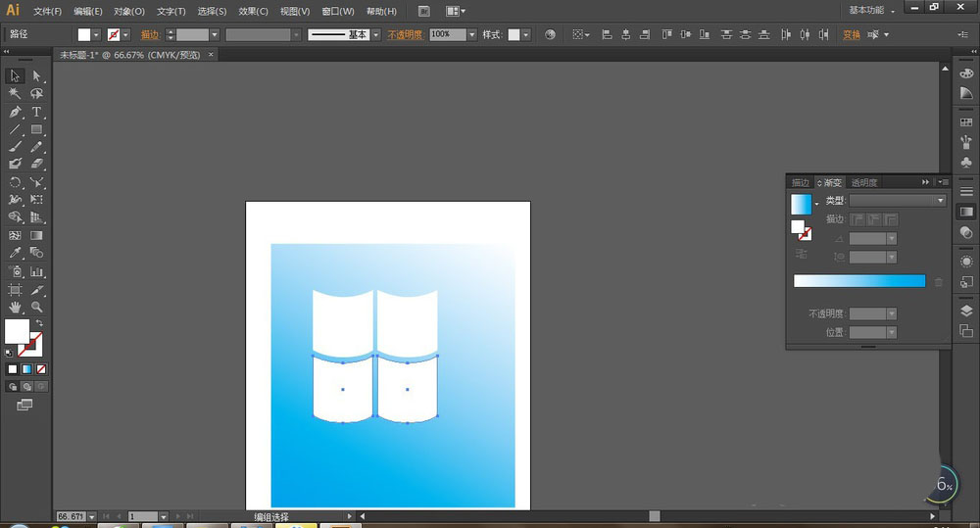The image size is (980, 528).
Task: Select the Zoom magnifier tool
Action: click(36, 307)
